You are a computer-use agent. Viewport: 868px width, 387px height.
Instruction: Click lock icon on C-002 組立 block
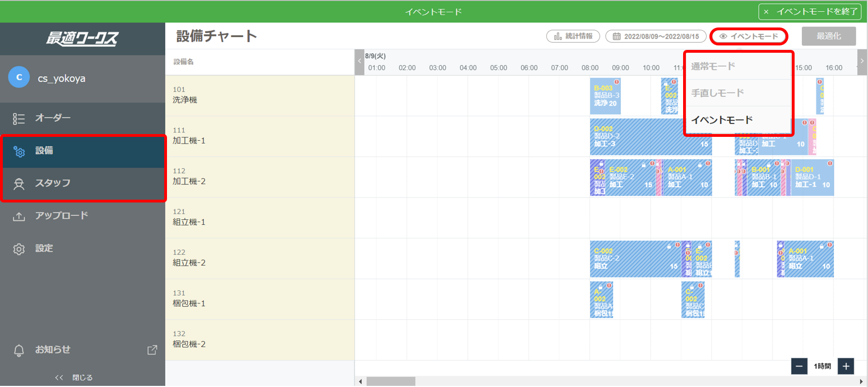(669, 245)
